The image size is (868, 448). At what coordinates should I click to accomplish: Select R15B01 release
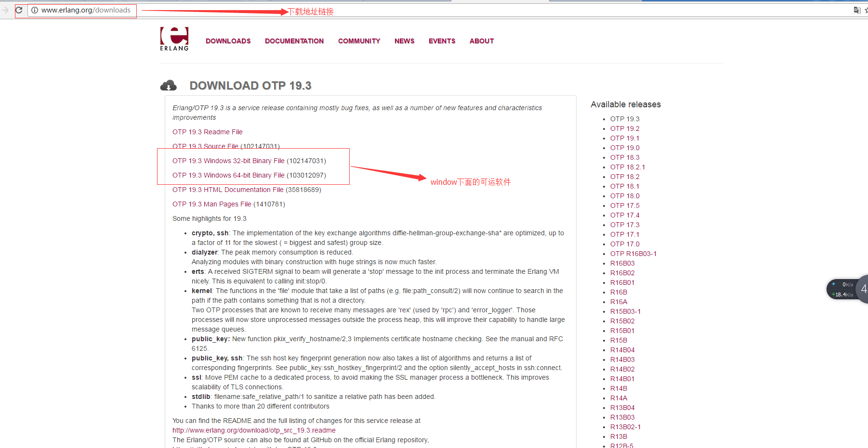pyautogui.click(x=622, y=331)
